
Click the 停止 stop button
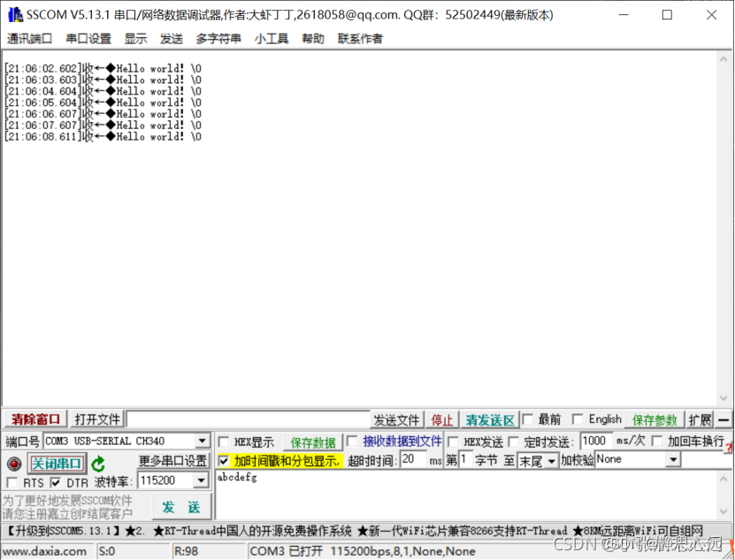point(441,419)
